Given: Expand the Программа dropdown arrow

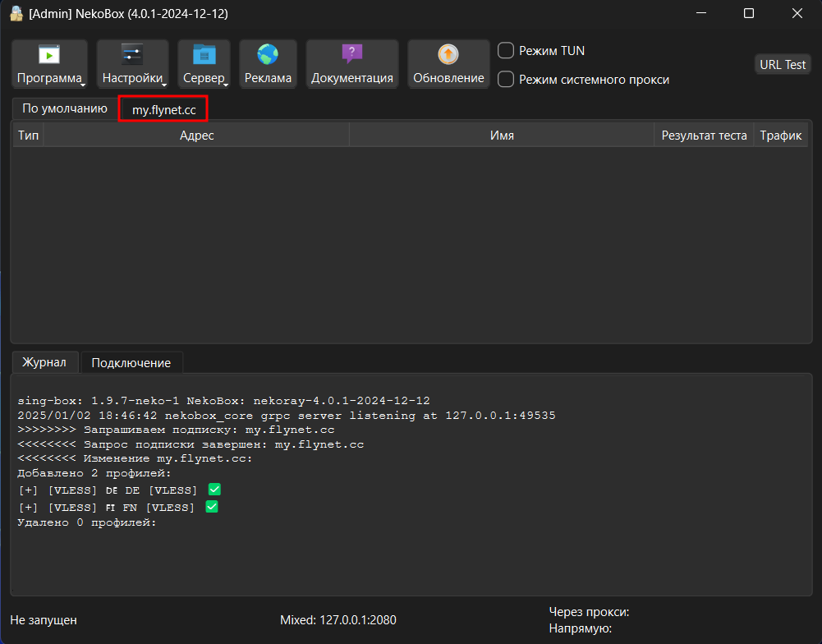Looking at the screenshot, I should pos(83,84).
